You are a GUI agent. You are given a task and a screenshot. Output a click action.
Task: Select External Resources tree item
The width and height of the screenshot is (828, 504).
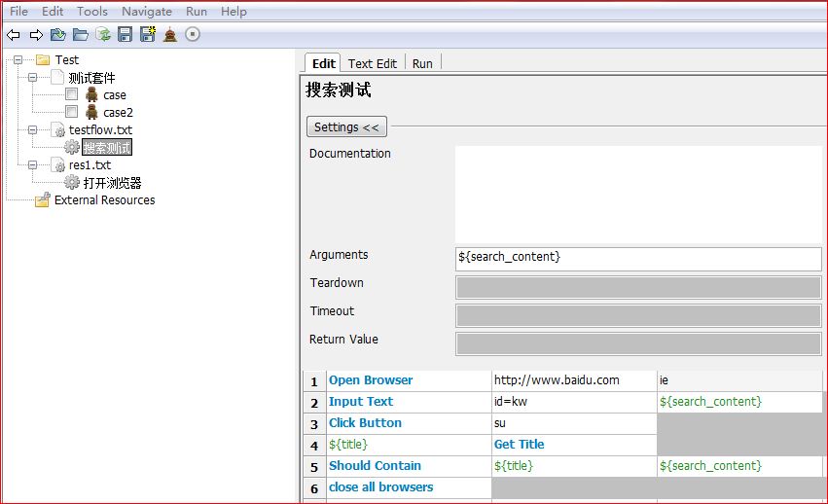[104, 200]
